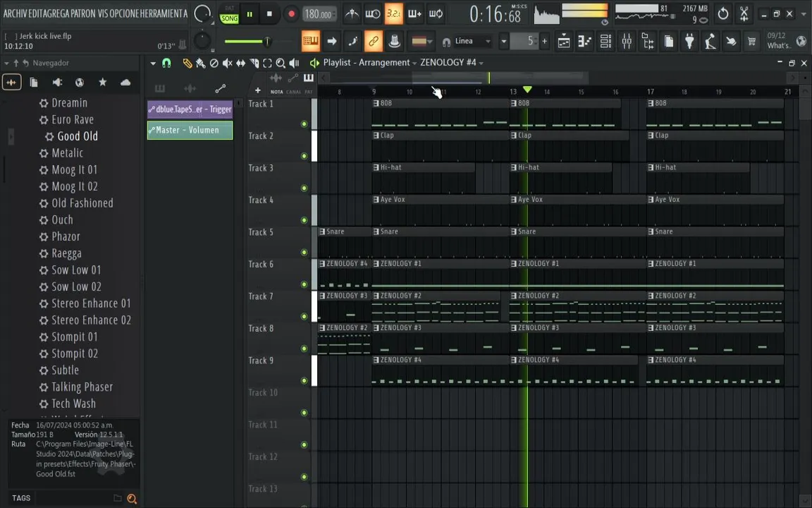
Task: Open the plugin picker plug icon
Action: (689, 41)
